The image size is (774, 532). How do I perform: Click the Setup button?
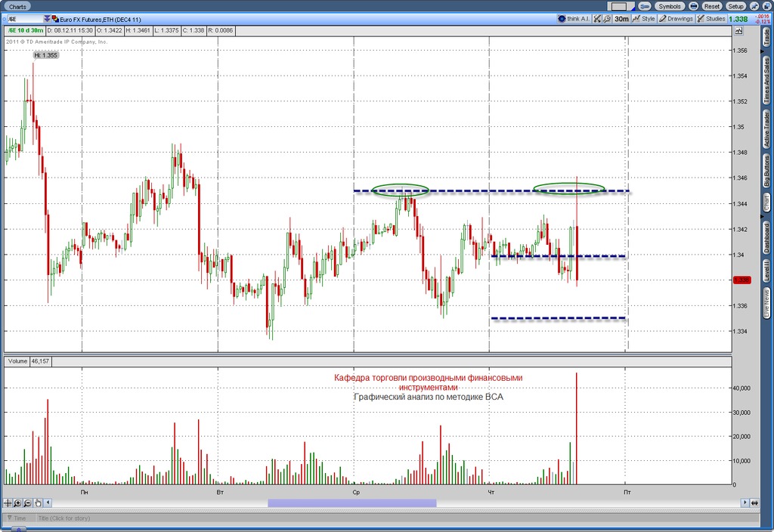tap(735, 6)
